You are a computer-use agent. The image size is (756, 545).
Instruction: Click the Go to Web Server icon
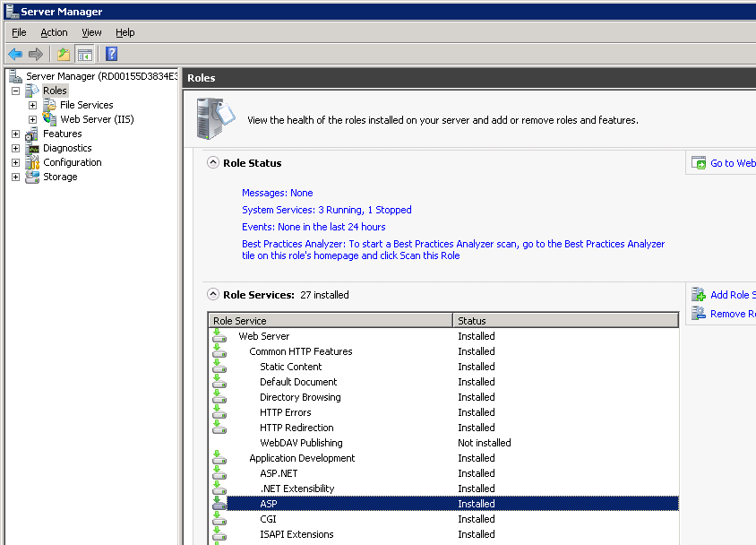click(699, 163)
